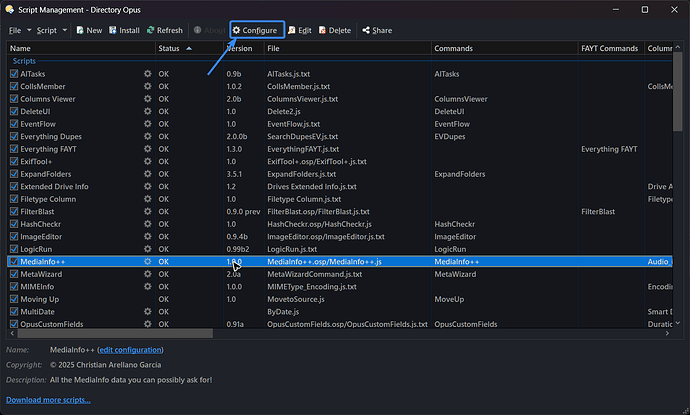Image resolution: width=690 pixels, height=415 pixels.
Task: Open the gear icon for Everything Dupes
Action: [x=147, y=136]
